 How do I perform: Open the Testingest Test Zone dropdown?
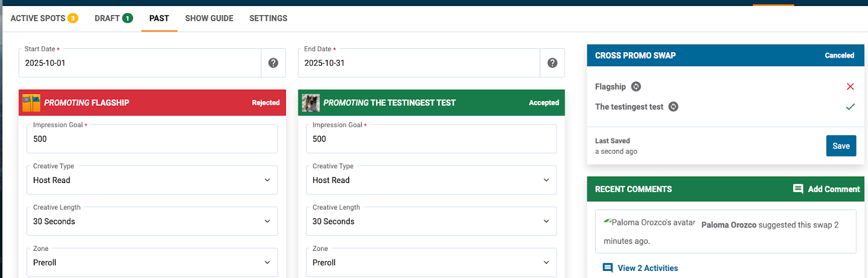pos(431,263)
